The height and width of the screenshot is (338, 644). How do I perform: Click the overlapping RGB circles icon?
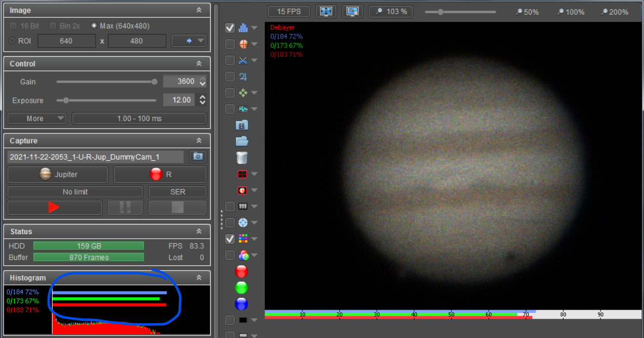244,255
